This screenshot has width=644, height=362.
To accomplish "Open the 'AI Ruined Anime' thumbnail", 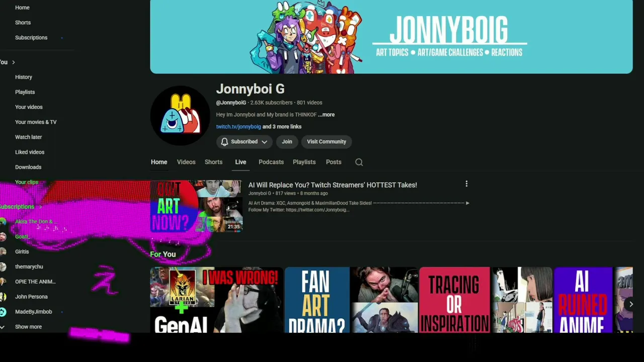I will tap(594, 300).
